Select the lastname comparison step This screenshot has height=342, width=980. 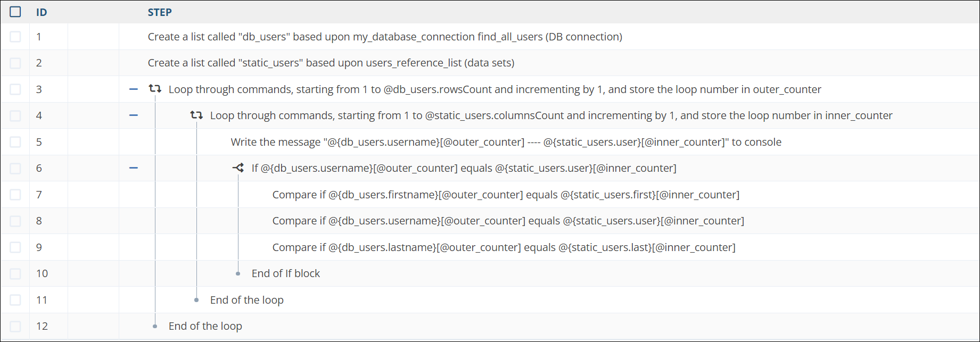504,247
